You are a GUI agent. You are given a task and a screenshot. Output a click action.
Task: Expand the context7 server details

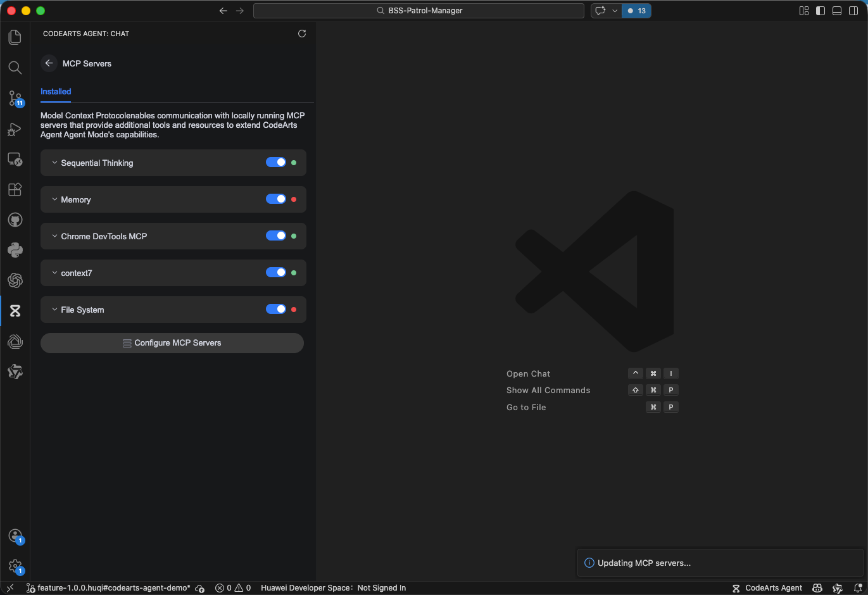(54, 273)
